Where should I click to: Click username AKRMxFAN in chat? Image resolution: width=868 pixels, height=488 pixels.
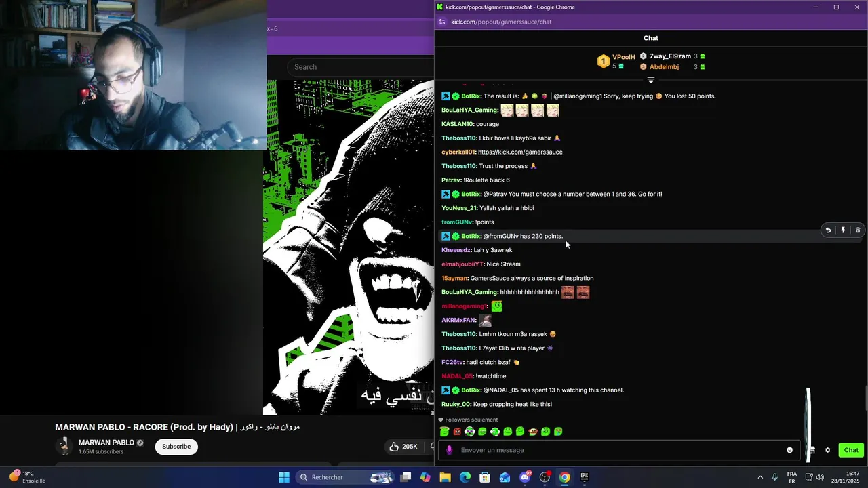[458, 320]
